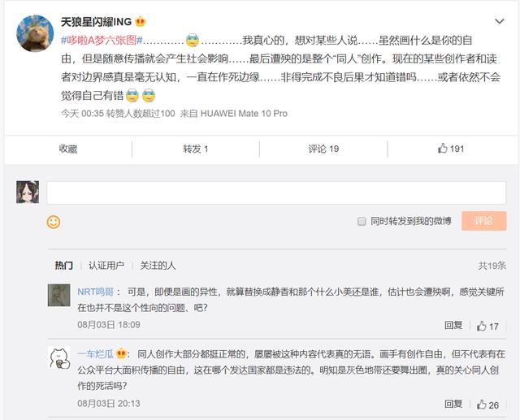Click 转发 1 to repost

tap(196, 149)
